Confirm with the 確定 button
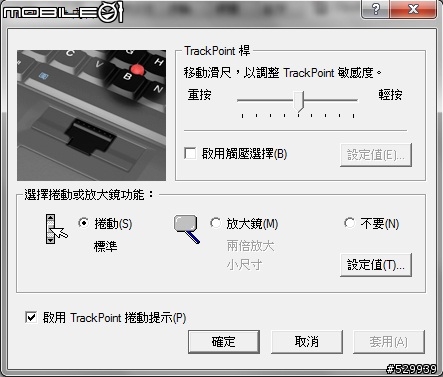 pyautogui.click(x=224, y=342)
